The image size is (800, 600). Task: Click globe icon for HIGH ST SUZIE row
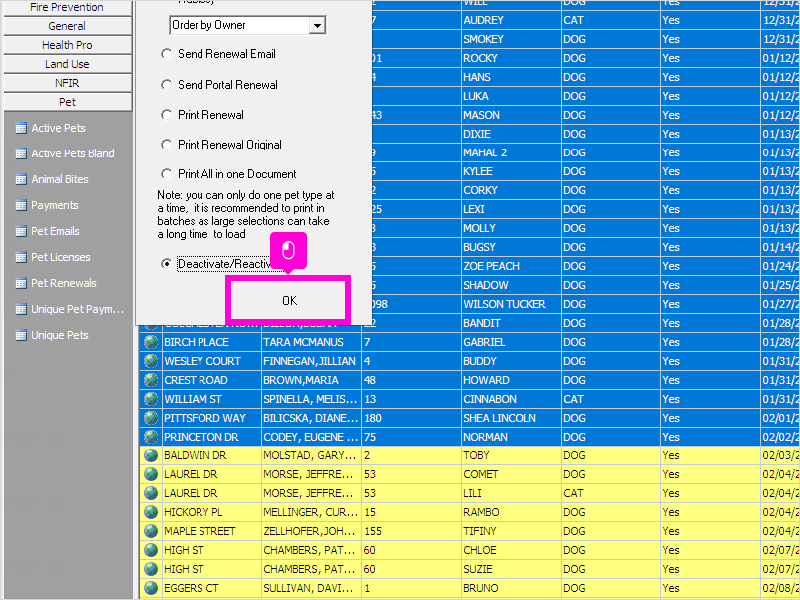151,569
